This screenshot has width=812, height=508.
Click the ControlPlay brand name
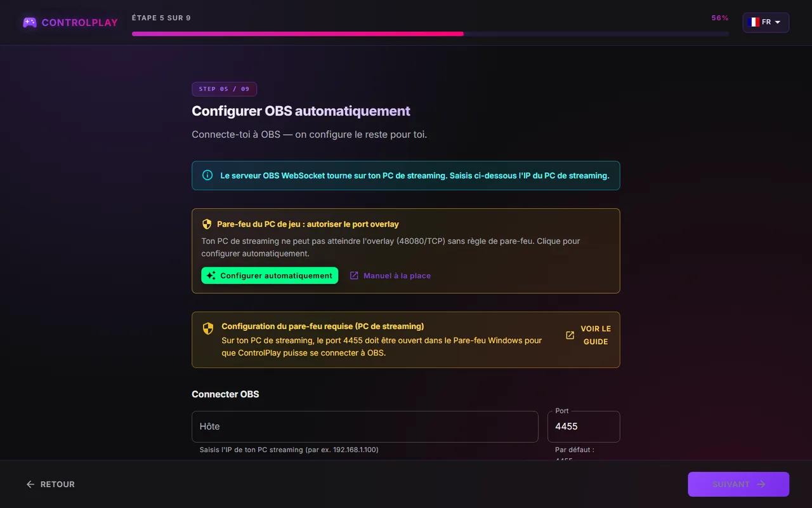pos(80,22)
